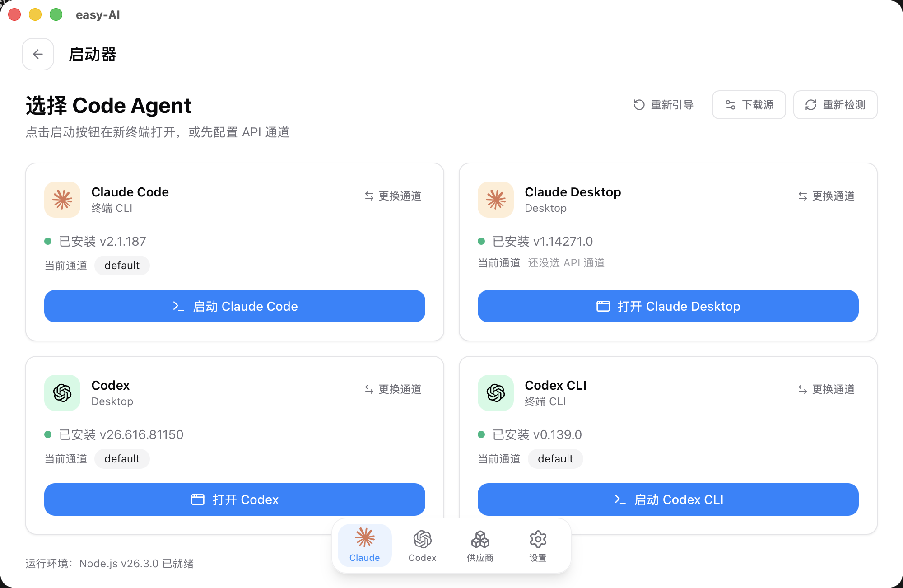Viewport: 903px width, 588px height.
Task: Click the back arrow button
Action: [38, 54]
